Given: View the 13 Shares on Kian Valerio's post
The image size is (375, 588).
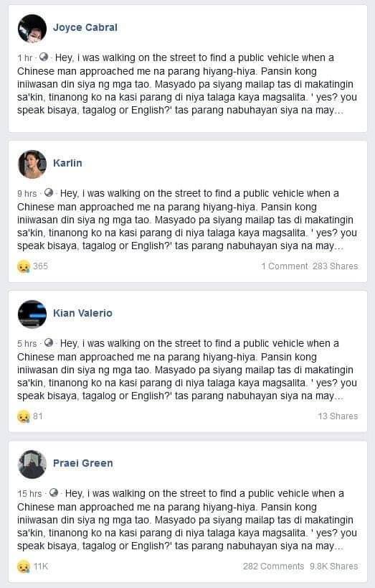Looking at the screenshot, I should coord(338,416).
